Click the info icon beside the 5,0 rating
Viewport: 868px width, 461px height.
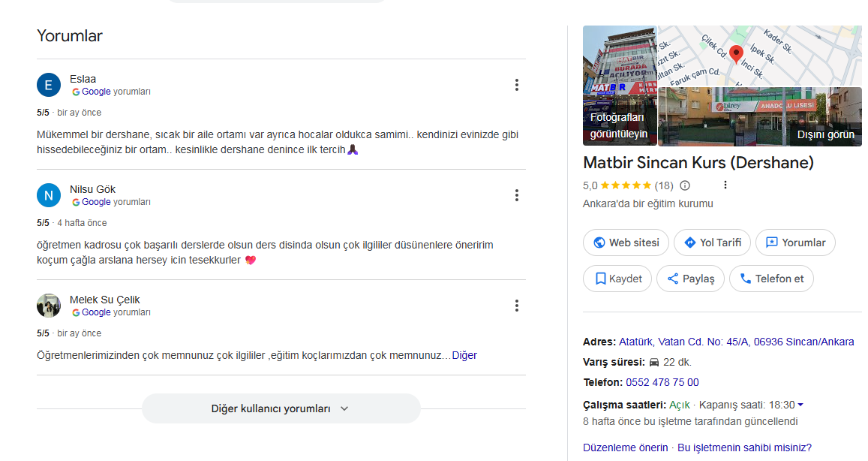pos(683,184)
